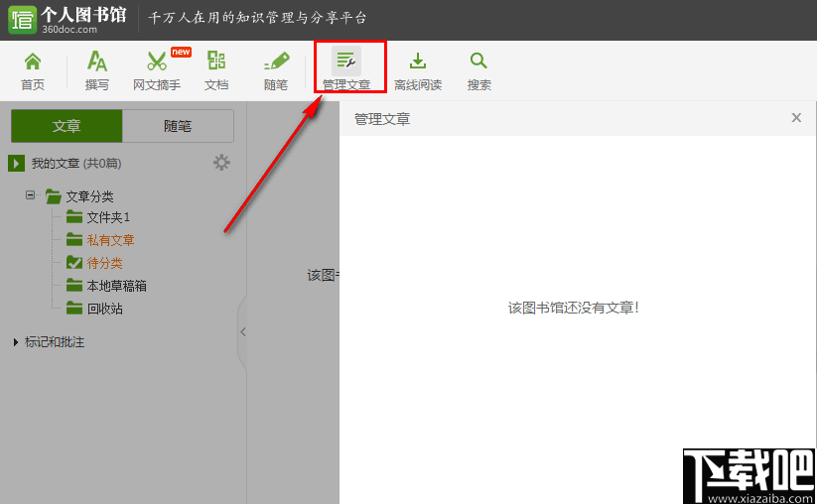Expand the 标记和批注 section
The image size is (817, 504).
tap(16, 342)
